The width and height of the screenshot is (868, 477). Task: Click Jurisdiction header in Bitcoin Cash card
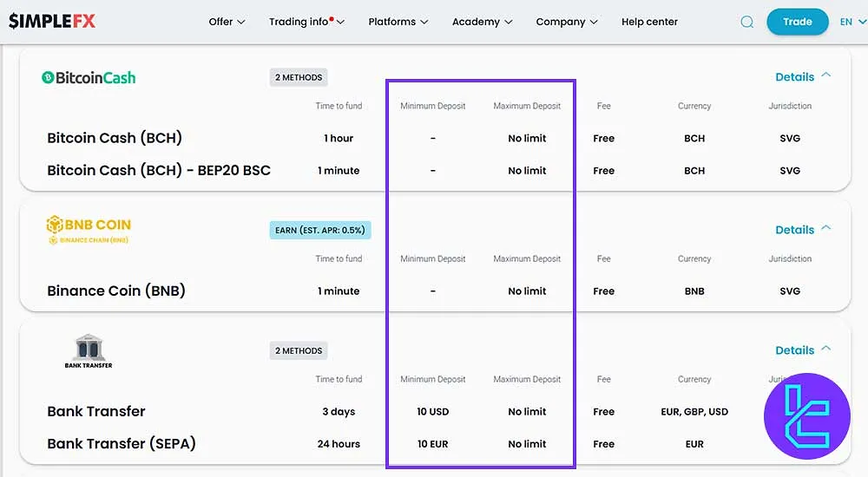(790, 106)
